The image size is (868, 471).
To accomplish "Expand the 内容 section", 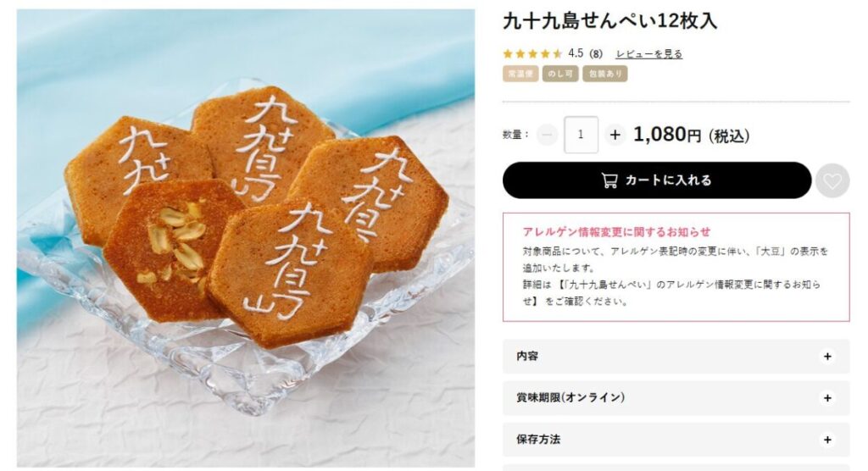I will (676, 357).
